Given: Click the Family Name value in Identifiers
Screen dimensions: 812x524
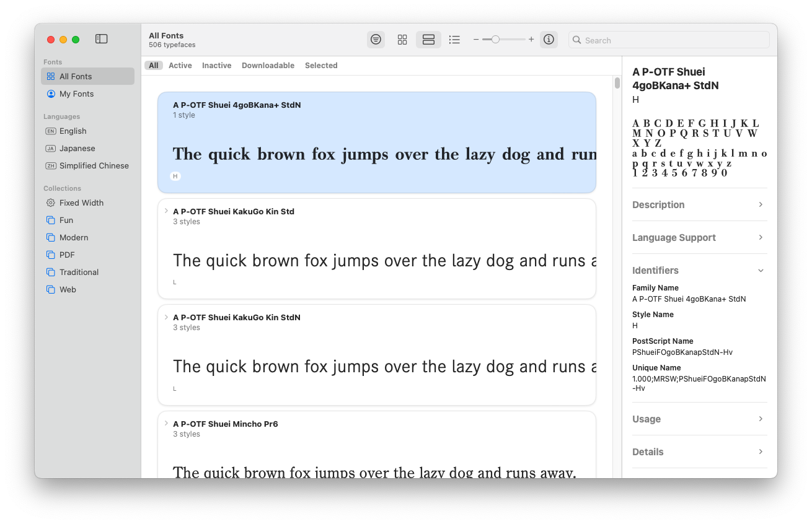Looking at the screenshot, I should (x=689, y=299).
